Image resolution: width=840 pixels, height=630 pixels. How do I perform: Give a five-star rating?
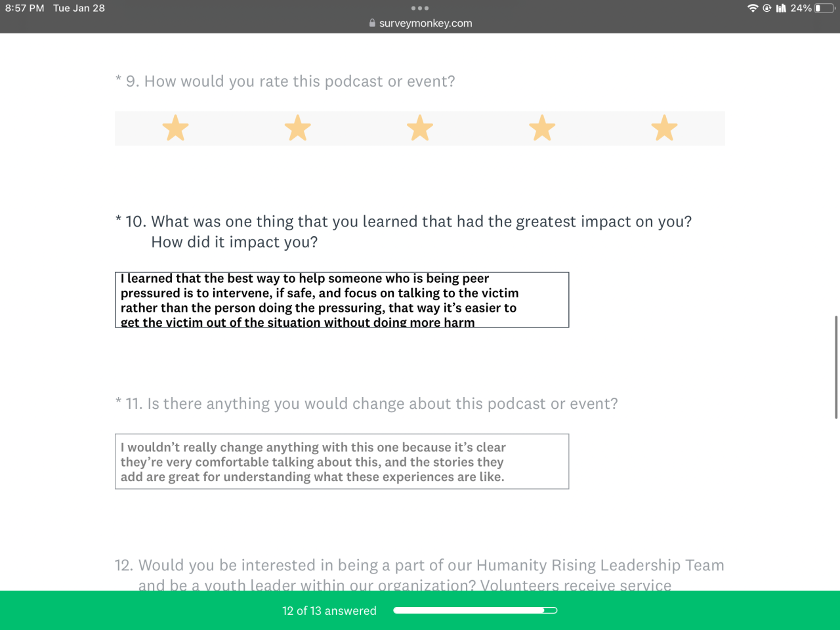coord(664,128)
